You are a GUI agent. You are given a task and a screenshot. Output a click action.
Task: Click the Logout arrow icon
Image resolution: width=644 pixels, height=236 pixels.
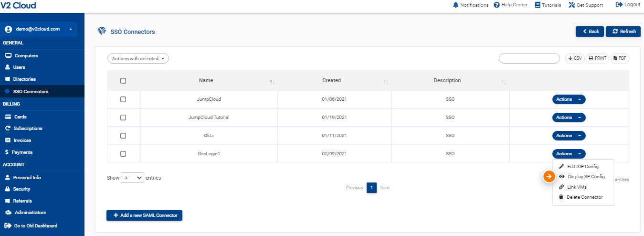[620, 4]
